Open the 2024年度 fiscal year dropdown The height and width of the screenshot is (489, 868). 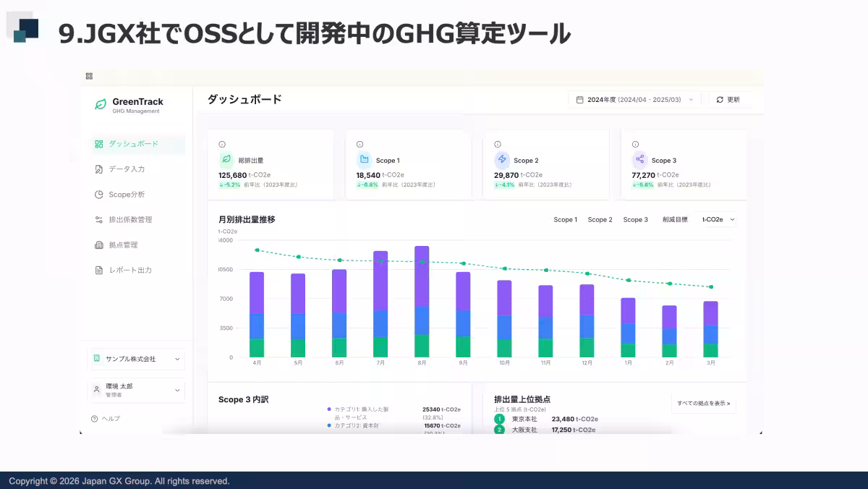click(x=634, y=100)
